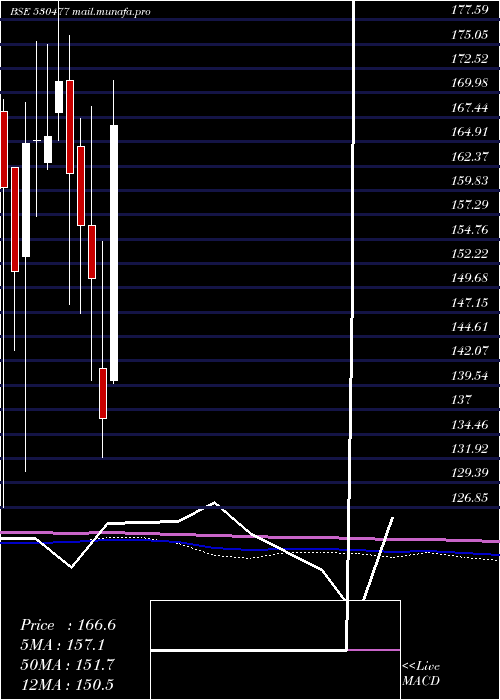Click the 137 price axis label
Viewport: 500px width, 700px height.
462,400
